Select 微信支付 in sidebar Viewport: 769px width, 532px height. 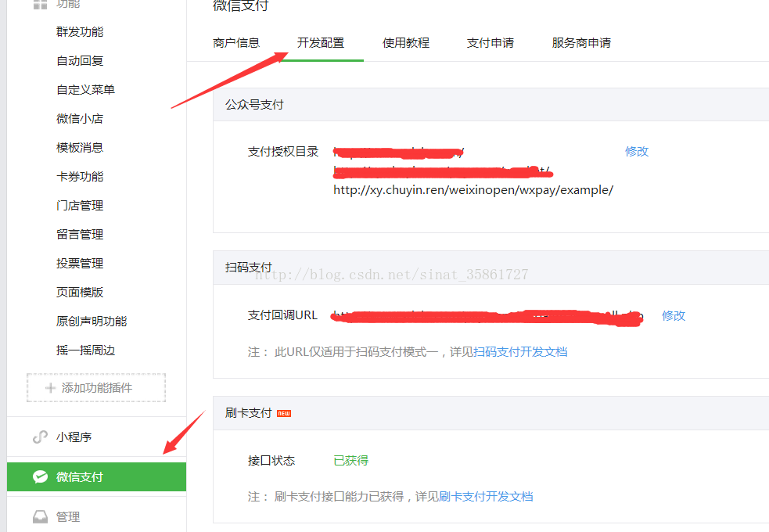[97, 476]
